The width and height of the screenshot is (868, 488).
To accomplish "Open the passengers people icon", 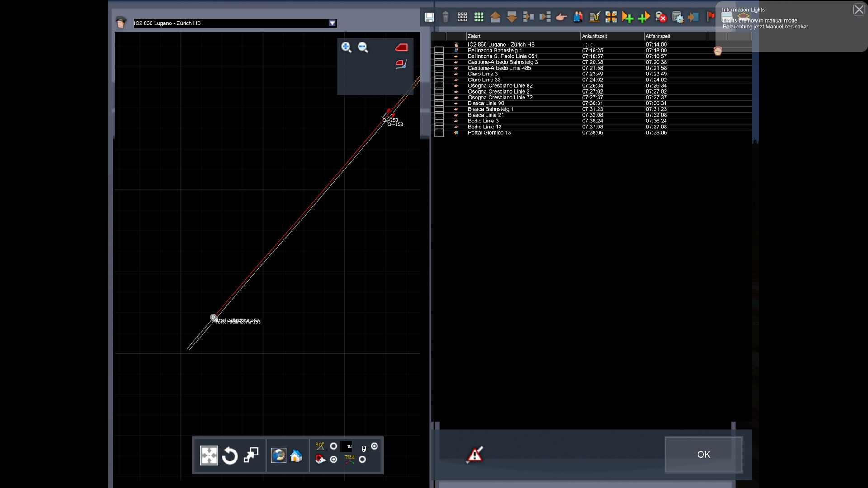I will click(x=578, y=17).
